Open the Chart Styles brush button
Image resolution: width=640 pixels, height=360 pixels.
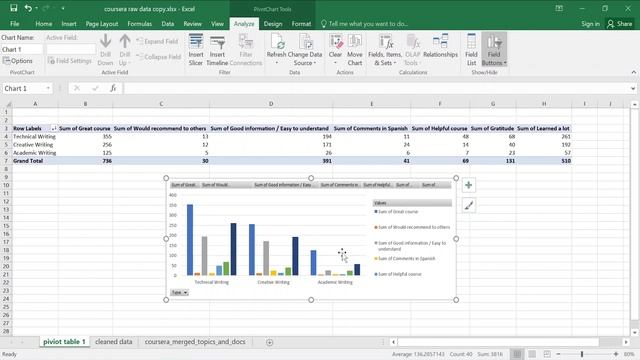click(469, 206)
